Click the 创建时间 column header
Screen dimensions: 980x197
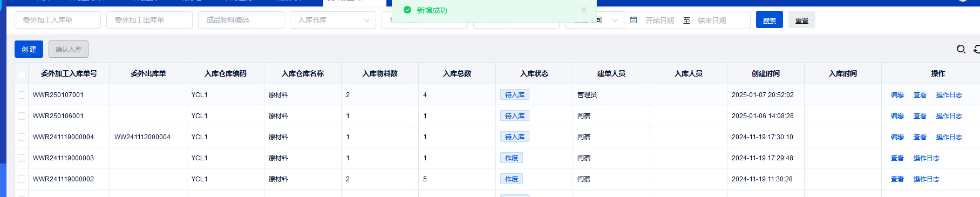[x=766, y=73]
